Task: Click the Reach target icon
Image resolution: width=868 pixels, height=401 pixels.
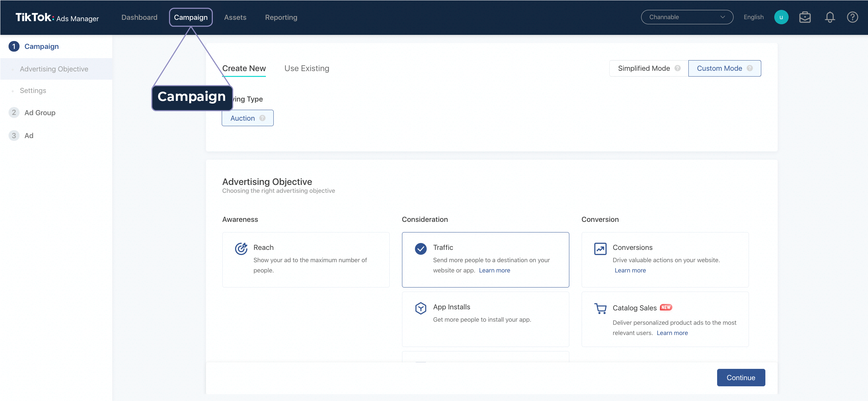Action: tap(241, 249)
